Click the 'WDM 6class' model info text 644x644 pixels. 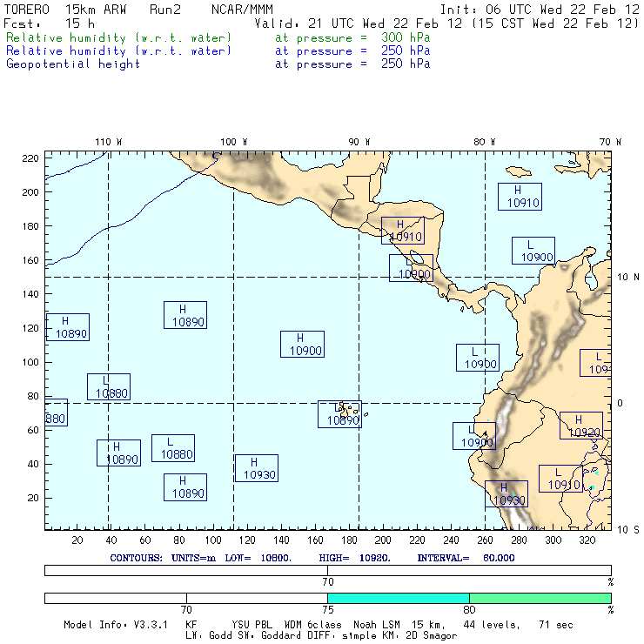[x=313, y=625]
